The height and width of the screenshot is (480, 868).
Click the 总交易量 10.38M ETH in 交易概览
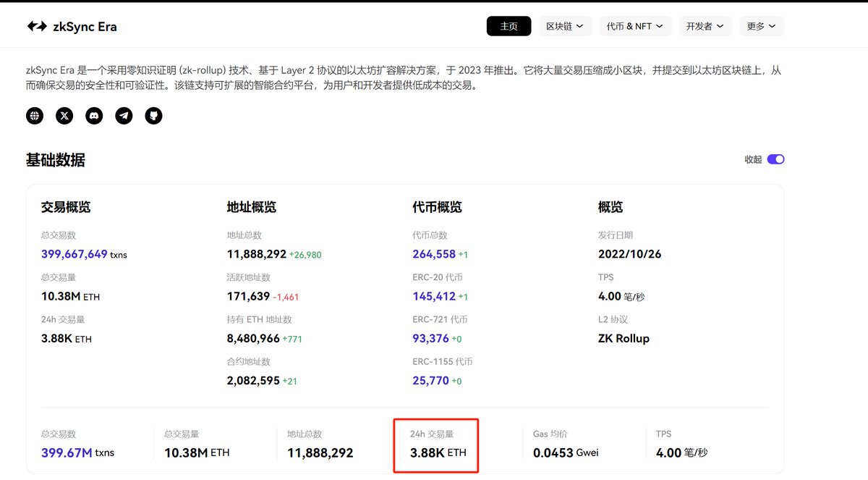[71, 296]
